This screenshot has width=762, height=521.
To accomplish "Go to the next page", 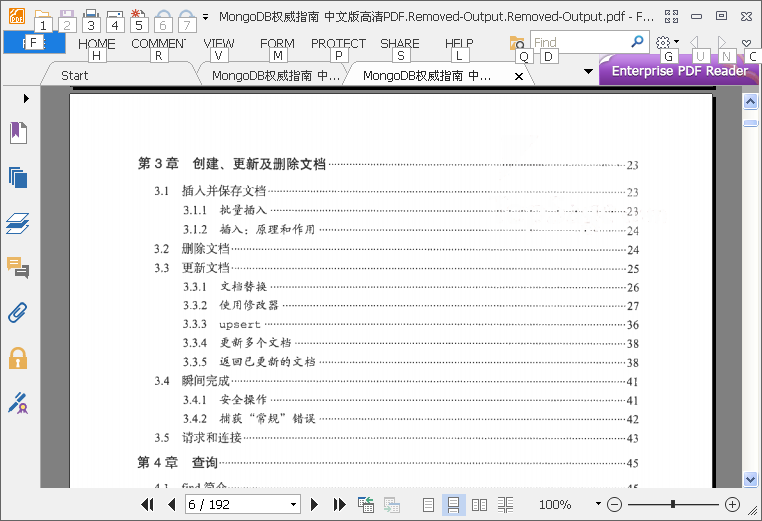I will click(x=314, y=504).
